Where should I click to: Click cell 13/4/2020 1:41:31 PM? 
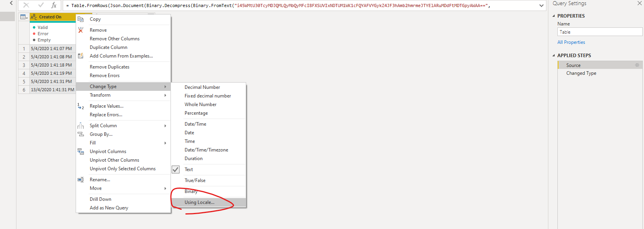53,90
